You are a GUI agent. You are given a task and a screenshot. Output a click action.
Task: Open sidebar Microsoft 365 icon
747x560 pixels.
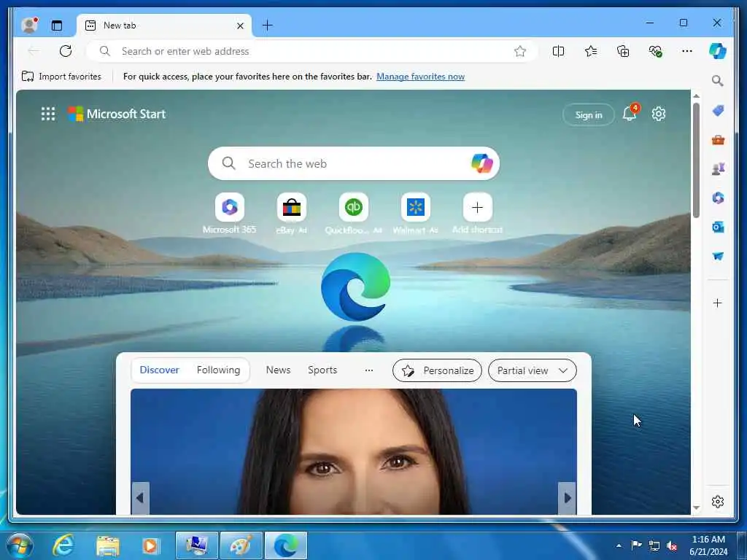tap(718, 198)
